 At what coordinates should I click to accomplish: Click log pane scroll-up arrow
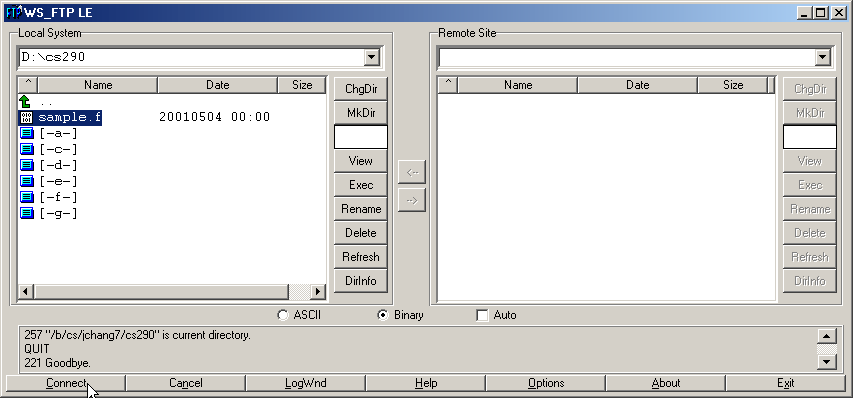pos(827,336)
